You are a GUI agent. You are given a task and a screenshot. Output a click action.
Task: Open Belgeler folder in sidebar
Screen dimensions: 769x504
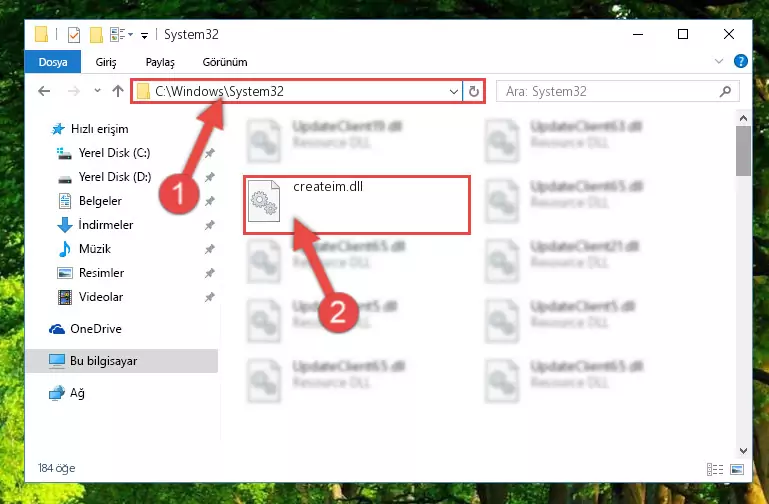pos(90,201)
